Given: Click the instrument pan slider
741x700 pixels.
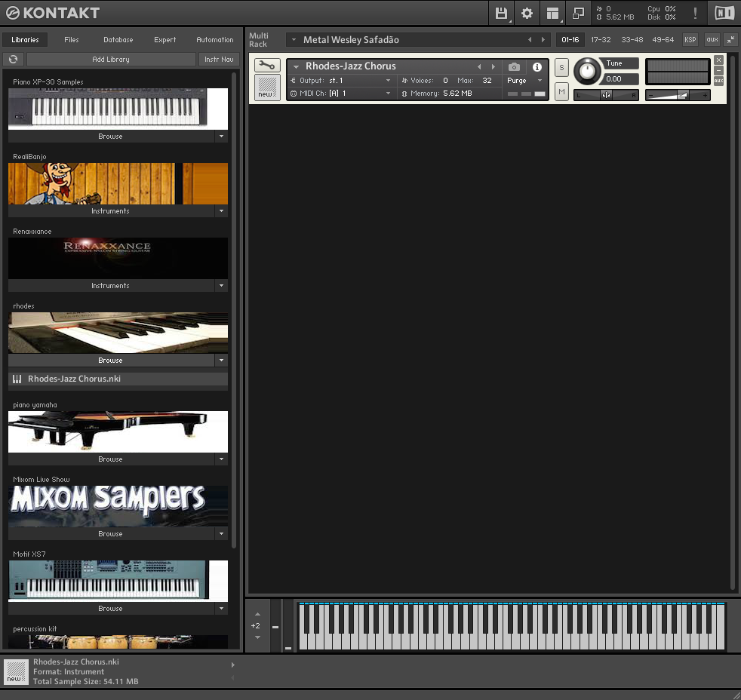Looking at the screenshot, I should [x=606, y=95].
